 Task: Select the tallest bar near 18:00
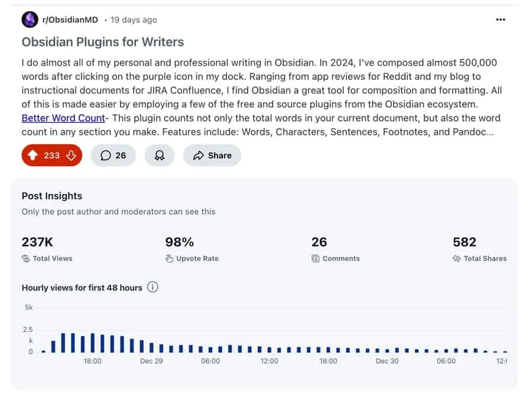click(93, 343)
